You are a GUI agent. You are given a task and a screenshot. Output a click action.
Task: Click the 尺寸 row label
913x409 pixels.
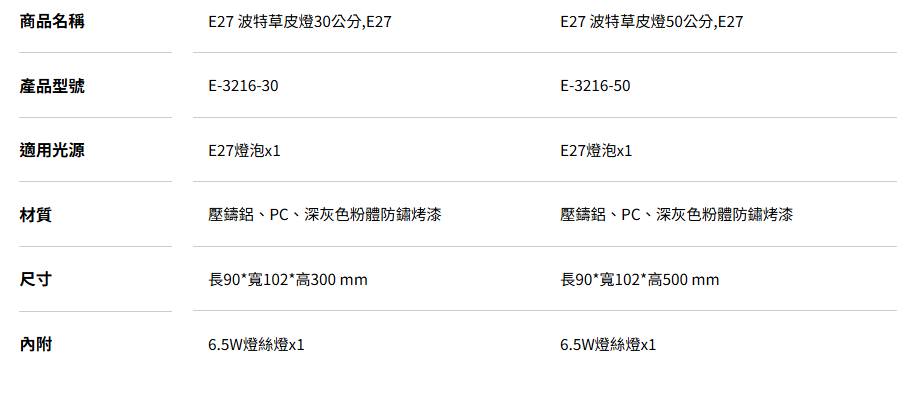coord(36,280)
